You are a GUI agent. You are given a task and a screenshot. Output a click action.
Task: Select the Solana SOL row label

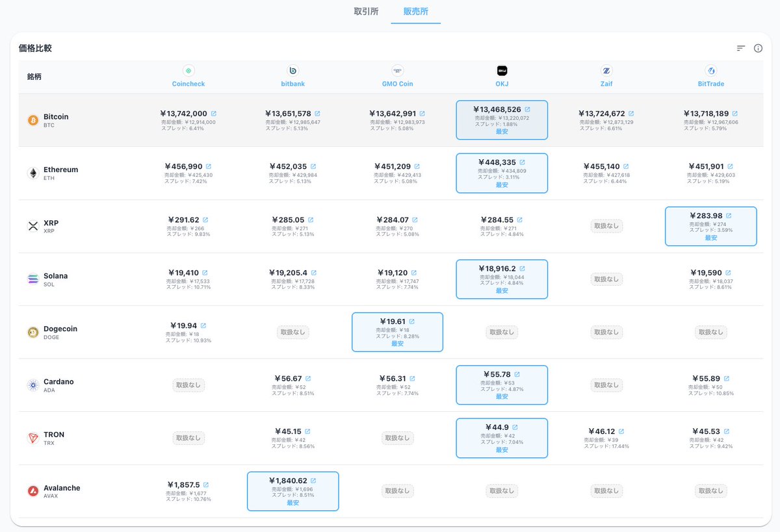56,279
